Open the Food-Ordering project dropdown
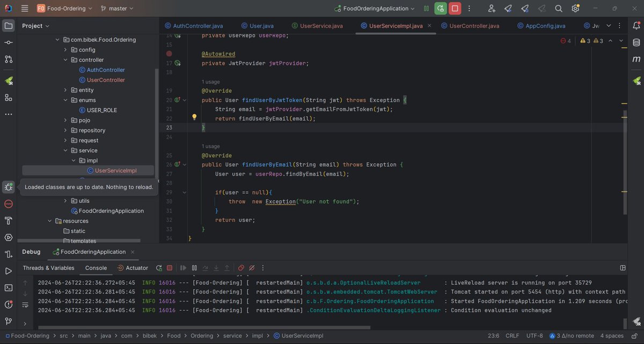This screenshot has height=344, width=644. [x=64, y=9]
